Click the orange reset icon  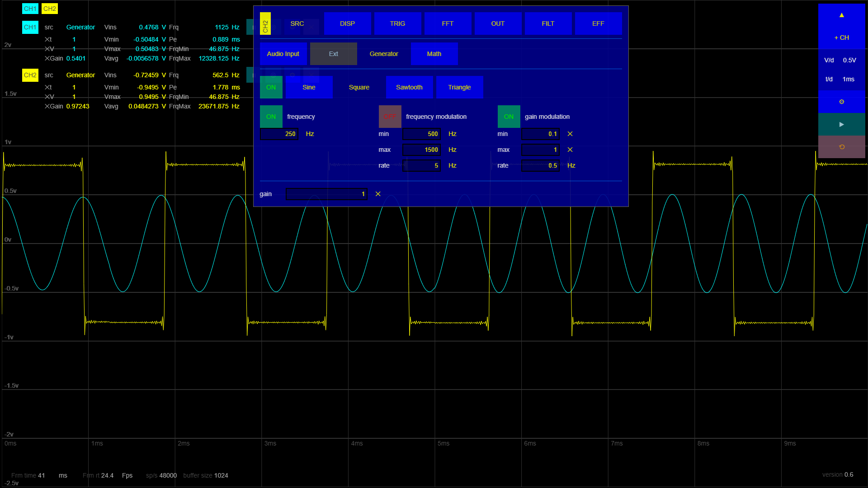coord(841,147)
